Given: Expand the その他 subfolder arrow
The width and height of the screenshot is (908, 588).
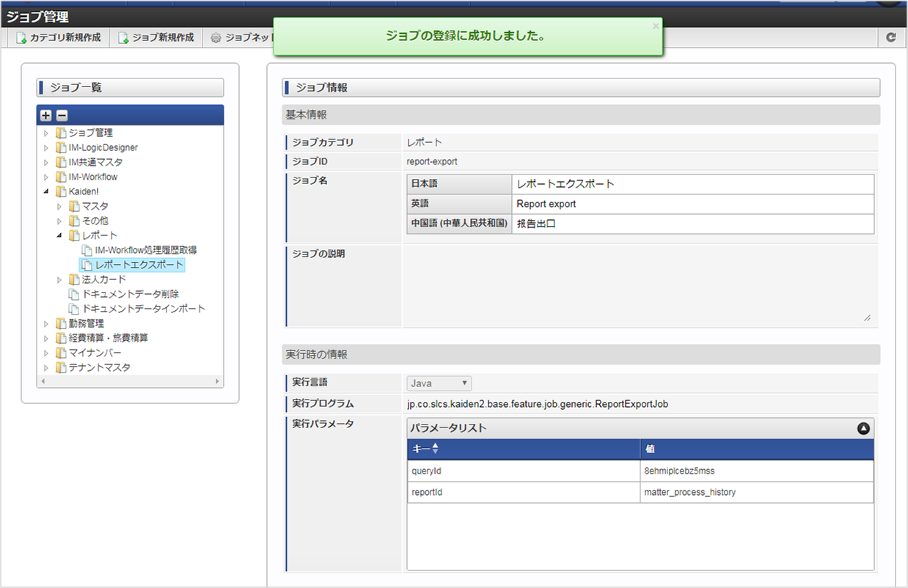Looking at the screenshot, I should click(x=59, y=221).
